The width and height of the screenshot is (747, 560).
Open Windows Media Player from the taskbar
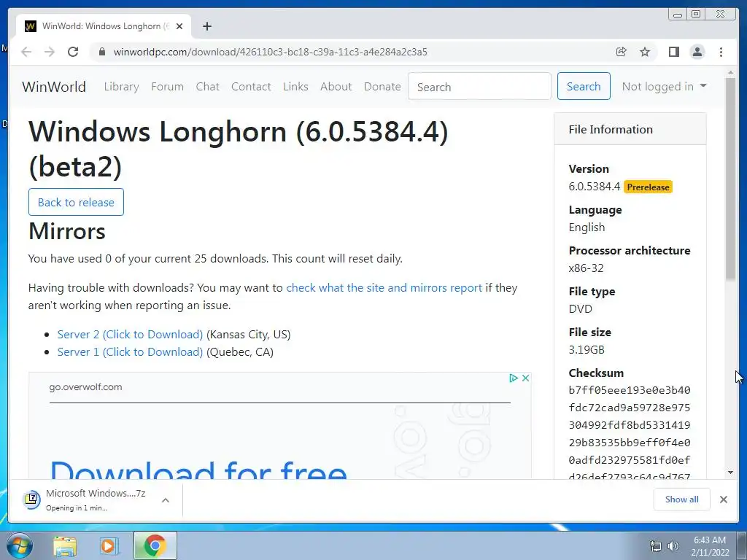click(x=108, y=545)
